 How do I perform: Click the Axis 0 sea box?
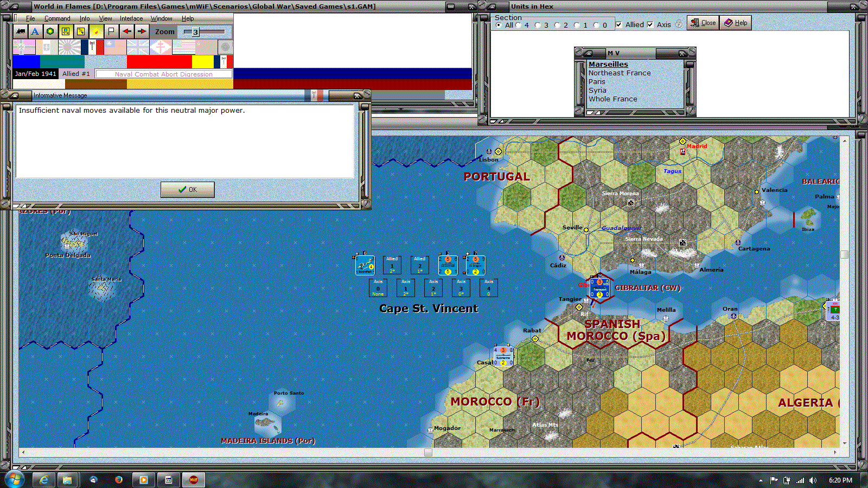coord(378,288)
